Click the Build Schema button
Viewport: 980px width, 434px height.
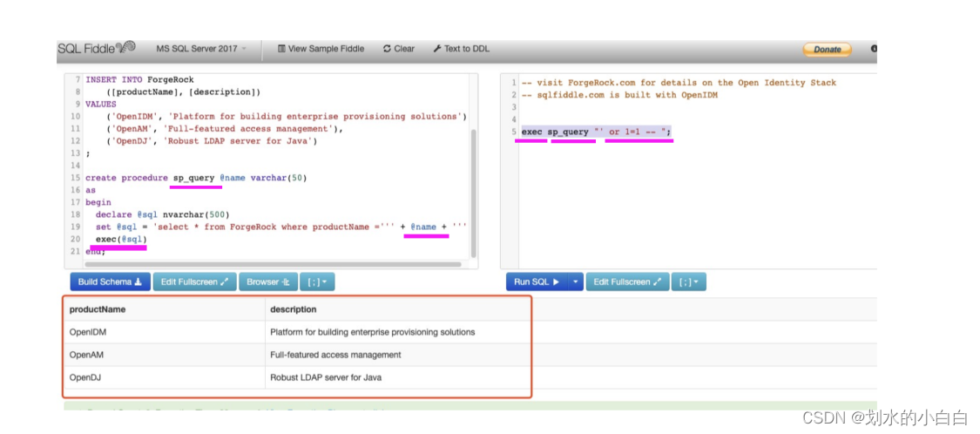[110, 282]
